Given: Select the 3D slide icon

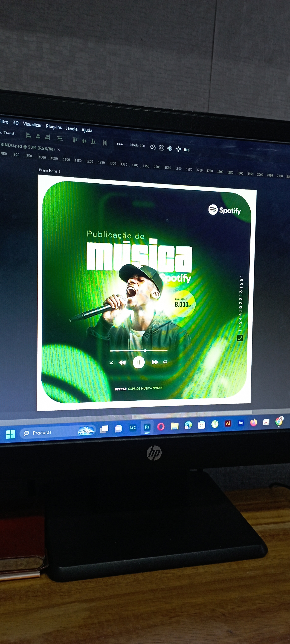Looking at the screenshot, I should click(178, 149).
